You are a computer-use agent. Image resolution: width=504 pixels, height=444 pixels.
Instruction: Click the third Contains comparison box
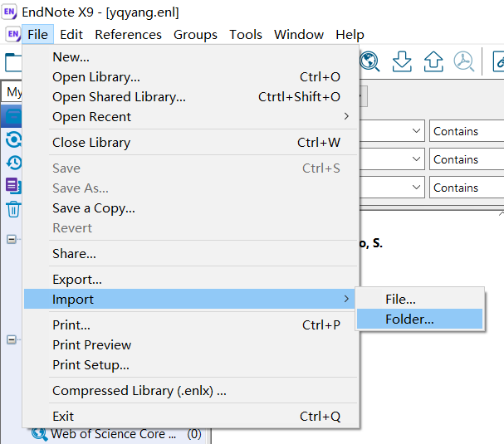467,188
